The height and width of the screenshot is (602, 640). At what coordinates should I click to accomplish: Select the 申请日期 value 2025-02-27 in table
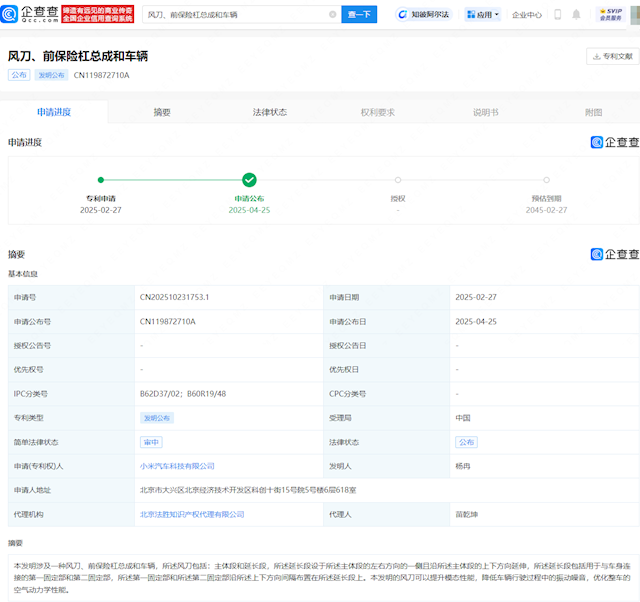tap(476, 297)
